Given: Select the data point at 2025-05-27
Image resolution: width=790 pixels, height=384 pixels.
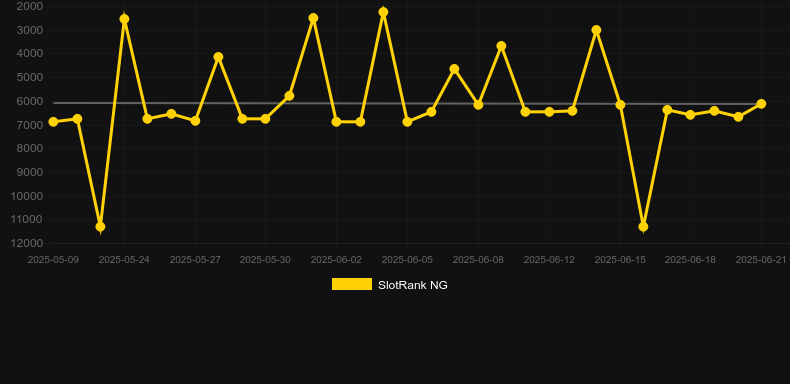Looking at the screenshot, I should pyautogui.click(x=195, y=121).
